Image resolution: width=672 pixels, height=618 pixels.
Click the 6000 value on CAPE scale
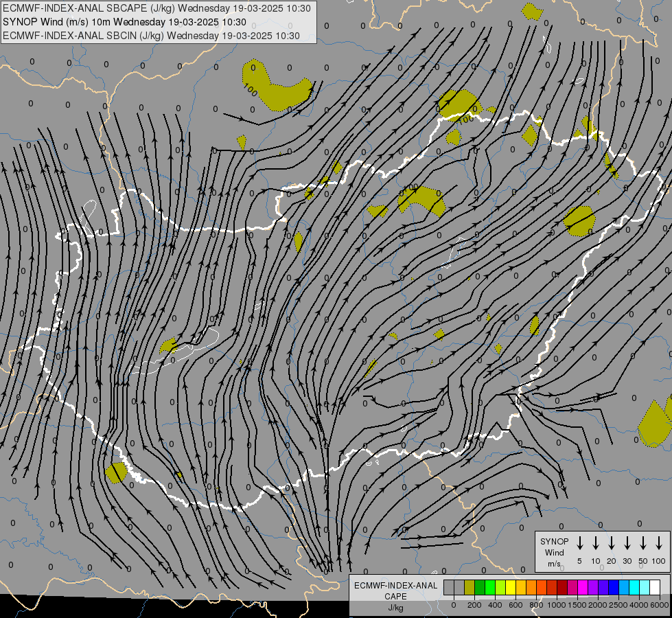pos(660,605)
